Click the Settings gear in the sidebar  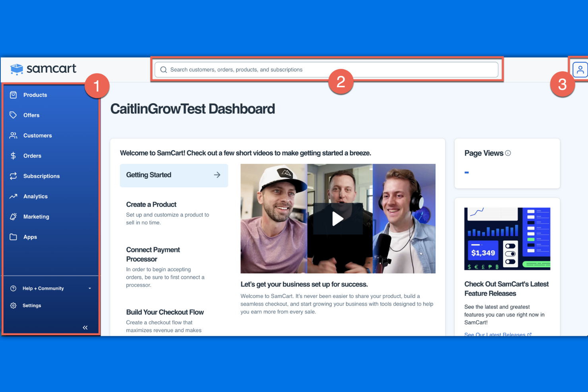point(13,305)
